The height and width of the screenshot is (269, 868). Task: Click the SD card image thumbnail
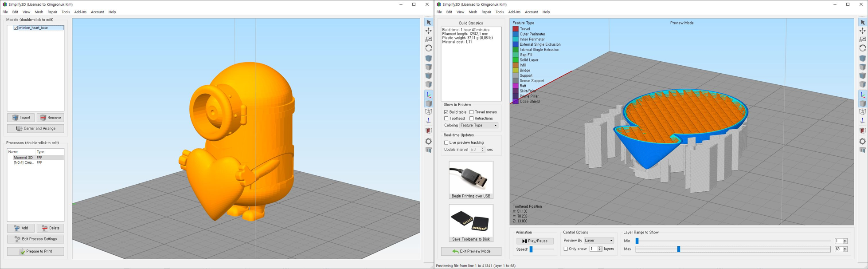[x=471, y=221]
